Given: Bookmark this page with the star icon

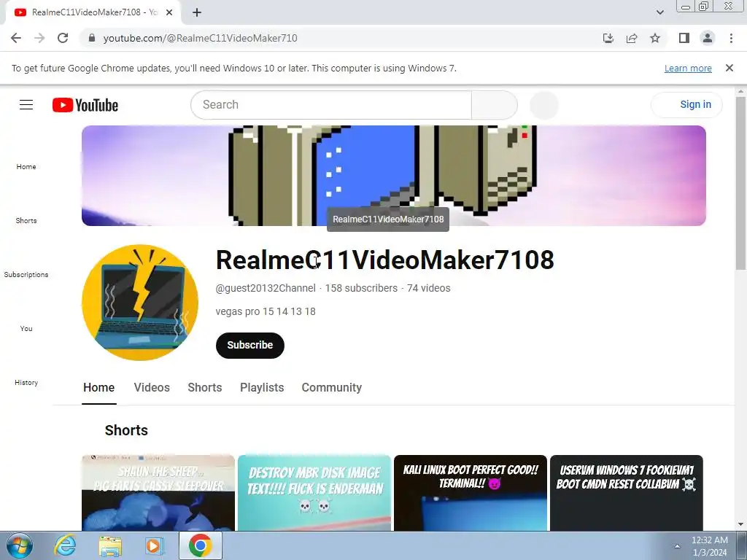Looking at the screenshot, I should coord(655,38).
